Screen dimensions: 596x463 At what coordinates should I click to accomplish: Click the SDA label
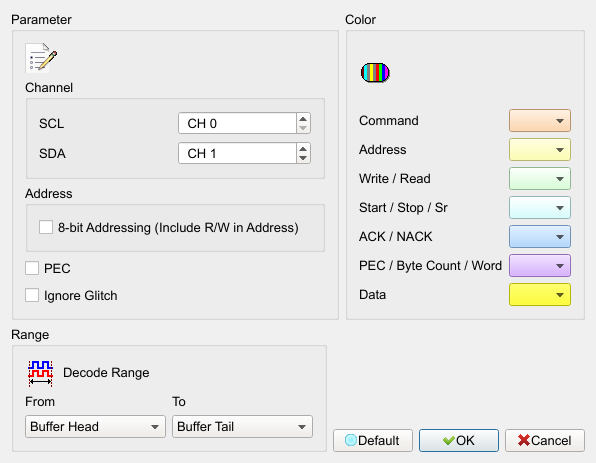point(52,154)
